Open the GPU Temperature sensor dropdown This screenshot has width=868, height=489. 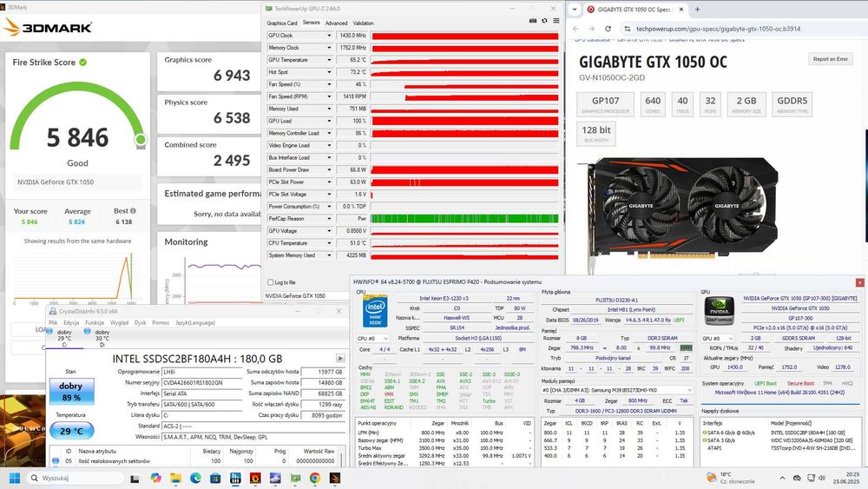pyautogui.click(x=329, y=60)
